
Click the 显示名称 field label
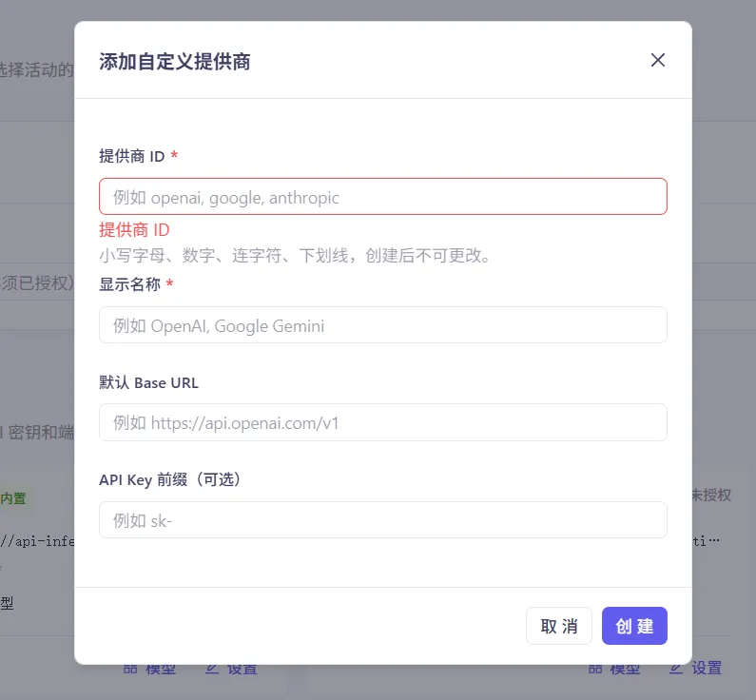(129, 284)
